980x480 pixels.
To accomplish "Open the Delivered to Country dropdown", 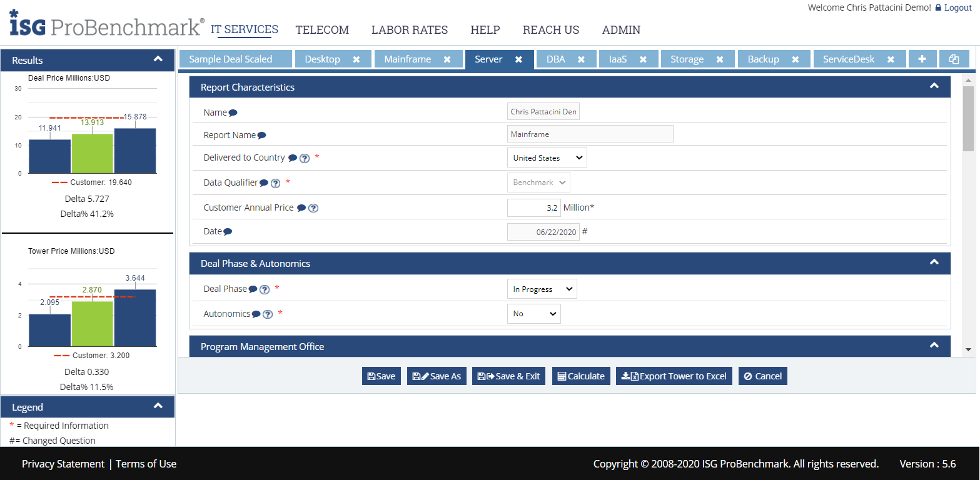I will point(547,158).
